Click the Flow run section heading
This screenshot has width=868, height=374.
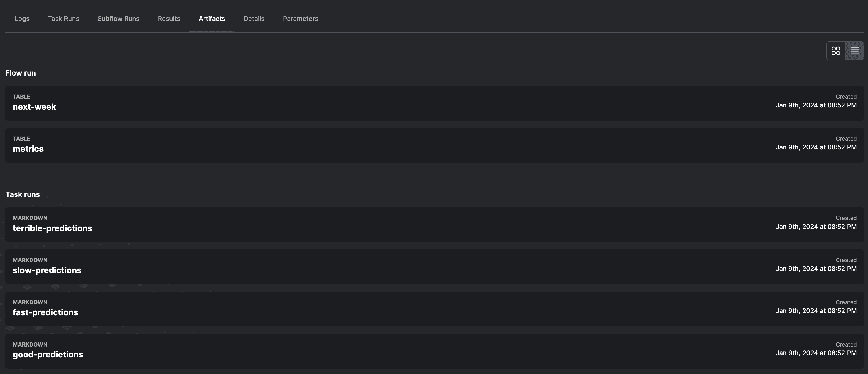pos(21,73)
